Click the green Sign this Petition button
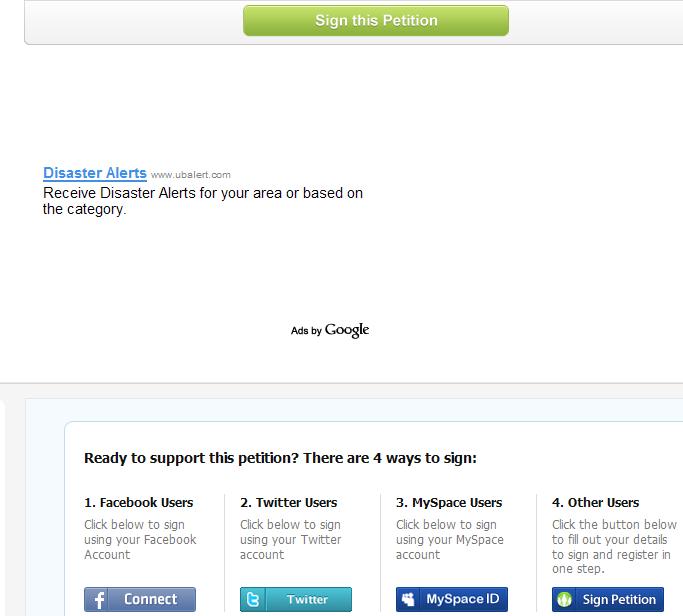683x616 pixels. pyautogui.click(x=375, y=20)
